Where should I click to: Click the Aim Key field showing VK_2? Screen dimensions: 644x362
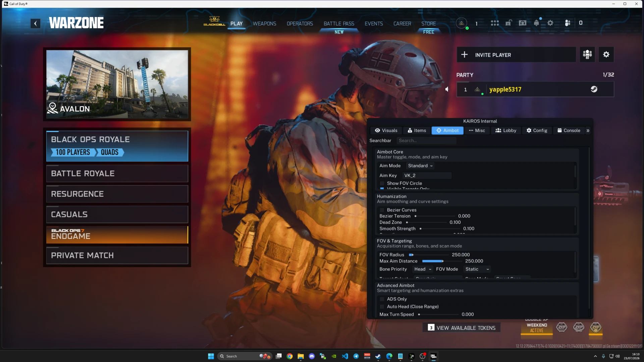coord(427,176)
